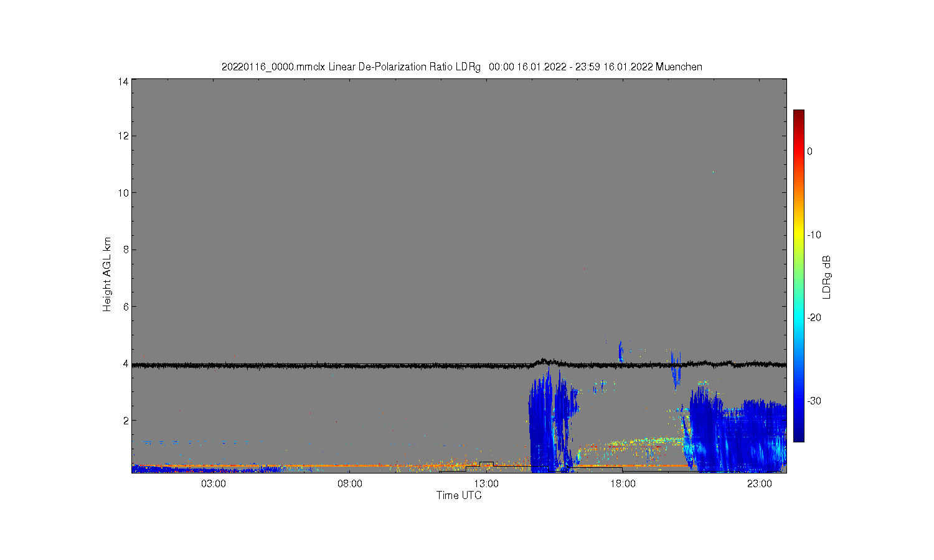The height and width of the screenshot is (560, 934).
Task: Click the 'LDRg dB' colorbar label
Action: point(827,277)
